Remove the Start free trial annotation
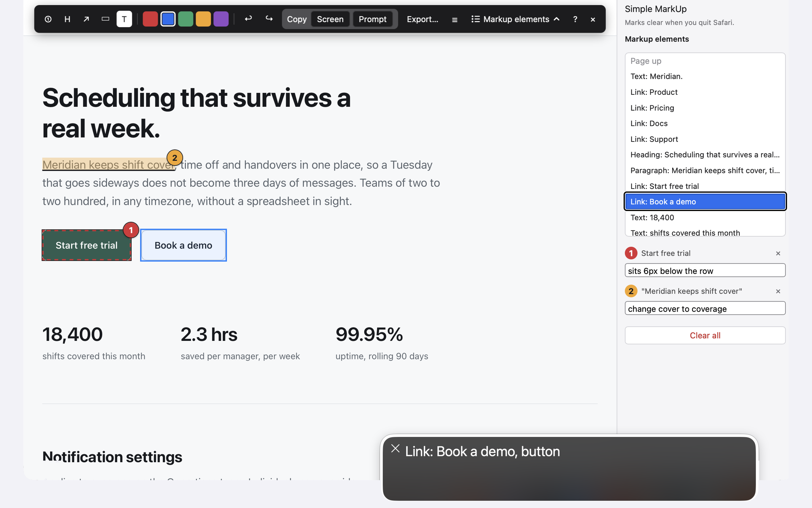The image size is (812, 508). pyautogui.click(x=778, y=253)
